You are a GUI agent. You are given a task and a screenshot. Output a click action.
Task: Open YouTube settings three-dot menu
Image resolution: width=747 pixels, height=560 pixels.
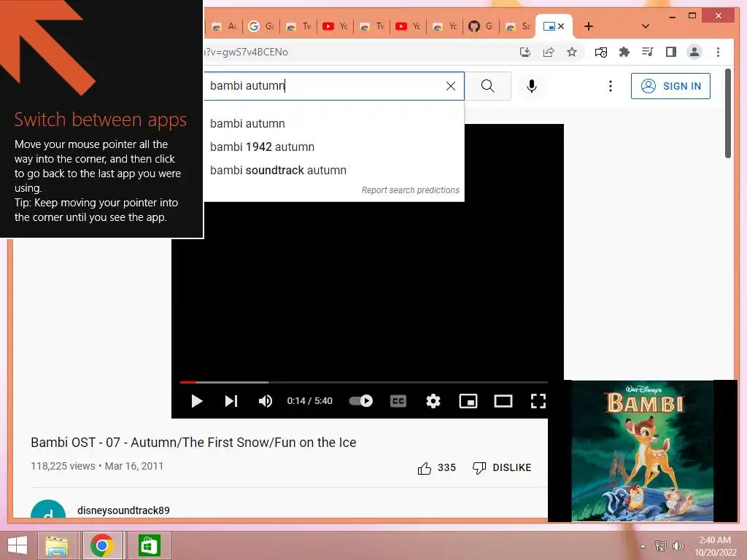click(611, 86)
